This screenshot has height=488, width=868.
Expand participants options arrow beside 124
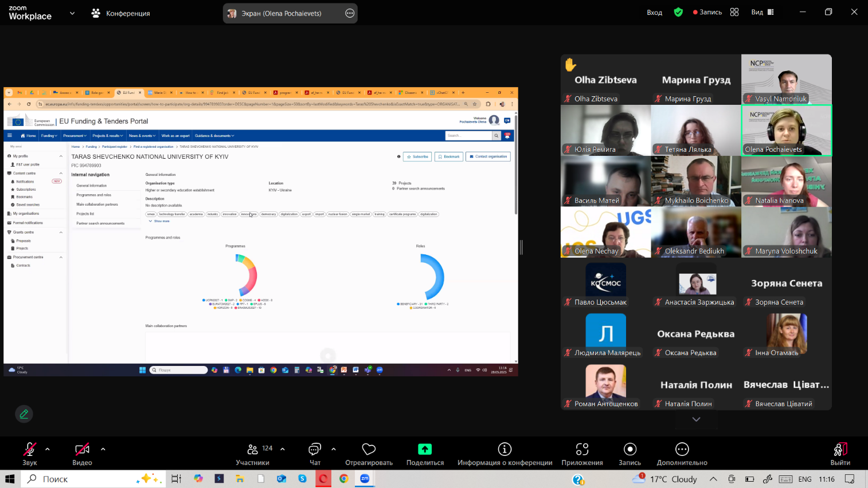[283, 449]
